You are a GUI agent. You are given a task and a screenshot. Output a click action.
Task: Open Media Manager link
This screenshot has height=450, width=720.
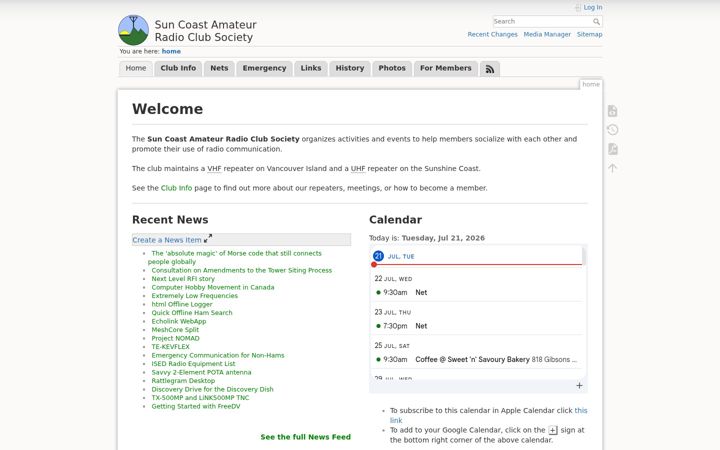(547, 34)
